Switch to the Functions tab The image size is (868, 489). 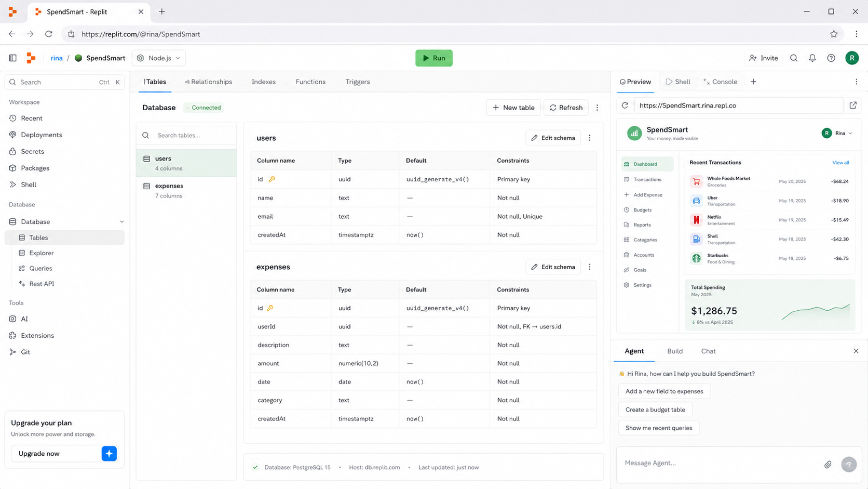pyautogui.click(x=310, y=82)
